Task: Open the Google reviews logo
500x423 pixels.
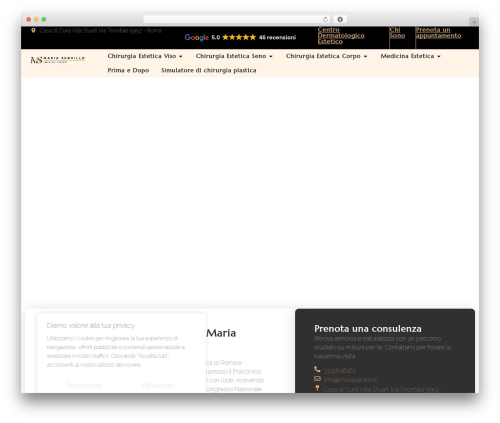Action: pyautogui.click(x=197, y=37)
